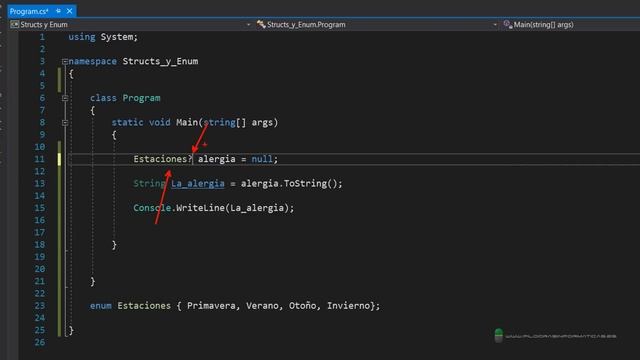Viewport: 640px width, 360px height.
Task: Pin the Program.cs tab with the pin icon
Action: point(58,11)
